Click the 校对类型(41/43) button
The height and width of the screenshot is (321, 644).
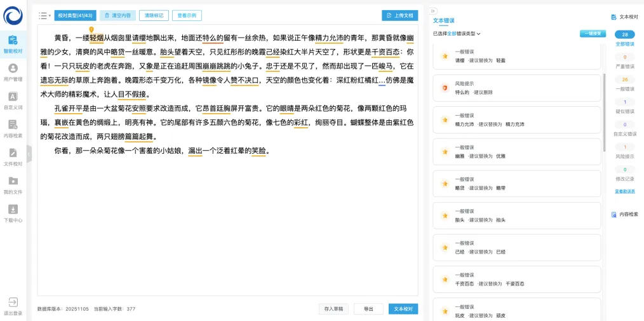pyautogui.click(x=75, y=16)
